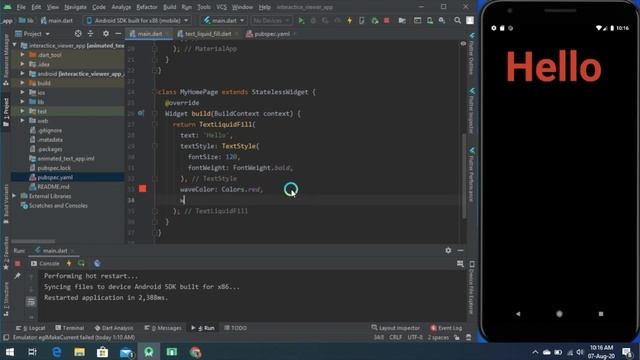640x360 pixels.
Task: Stop the run in Run panel
Action: pos(18,264)
